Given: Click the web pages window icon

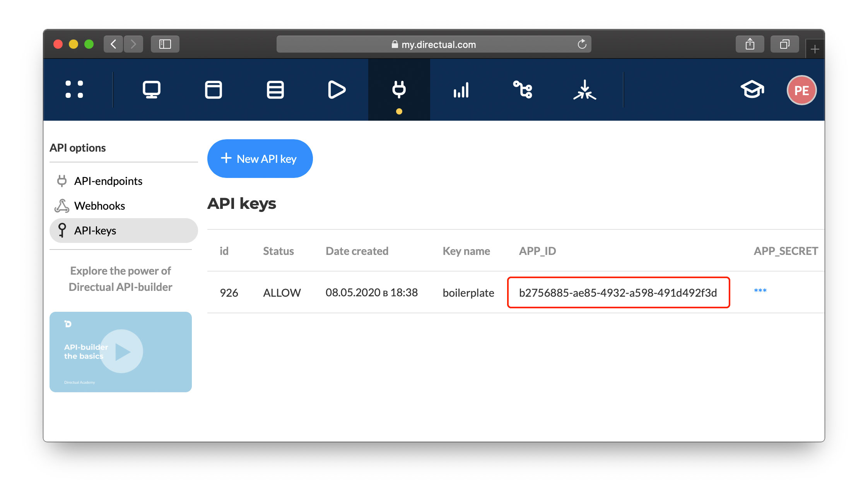Looking at the screenshot, I should point(213,90).
